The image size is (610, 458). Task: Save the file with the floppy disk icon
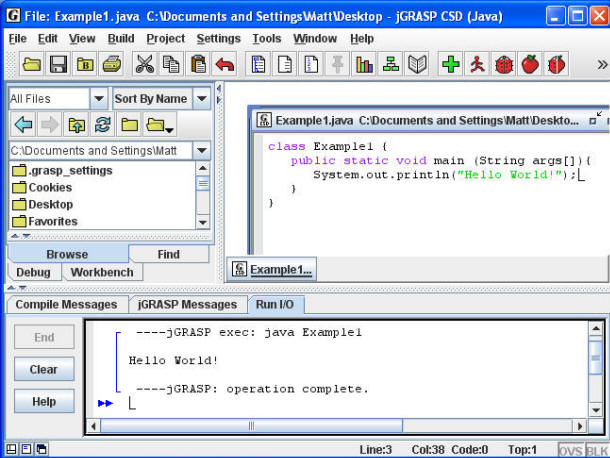coord(58,64)
